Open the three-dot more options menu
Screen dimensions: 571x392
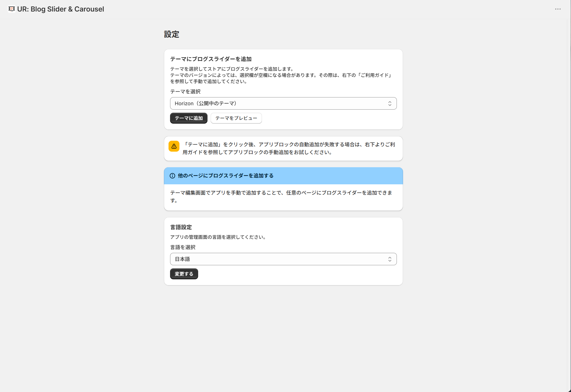[558, 9]
